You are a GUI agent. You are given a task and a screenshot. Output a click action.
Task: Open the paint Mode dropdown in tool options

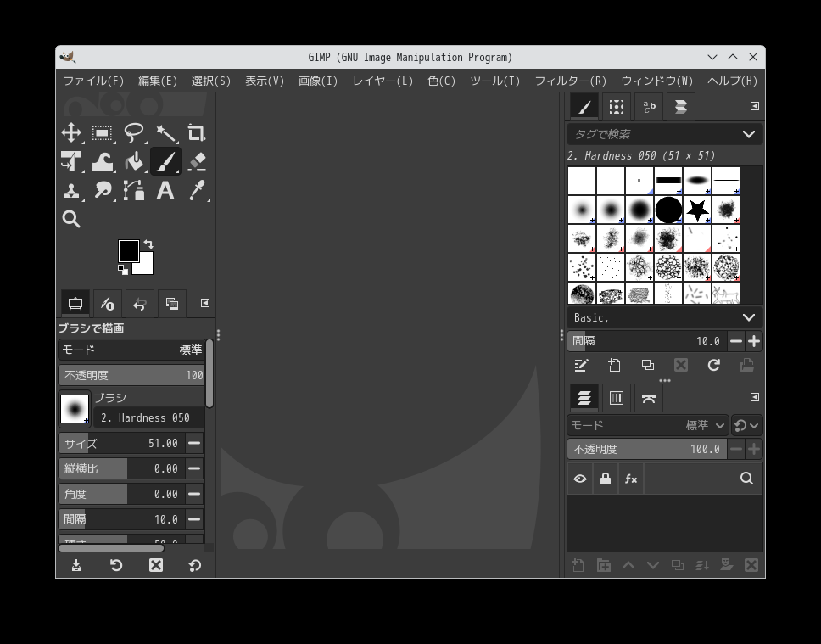coord(131,350)
